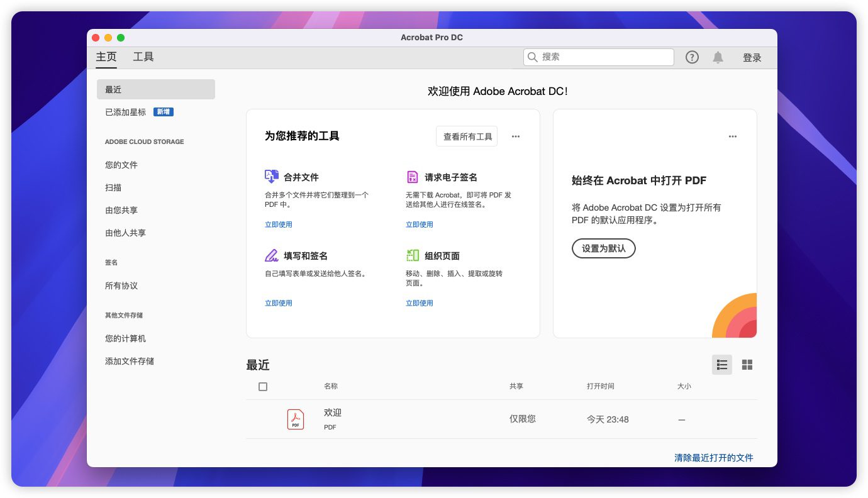Viewport: 868px width, 498px height.
Task: Click the 今天 23:48 opened time cell
Action: pos(608,419)
